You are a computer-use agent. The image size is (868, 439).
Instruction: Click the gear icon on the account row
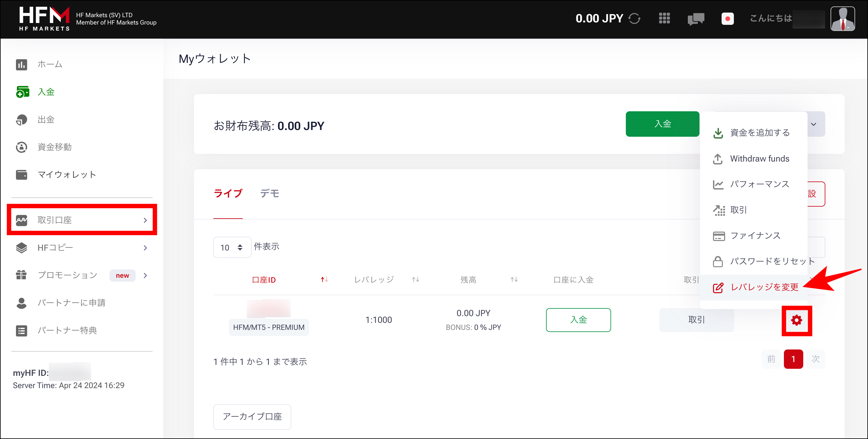tap(797, 320)
